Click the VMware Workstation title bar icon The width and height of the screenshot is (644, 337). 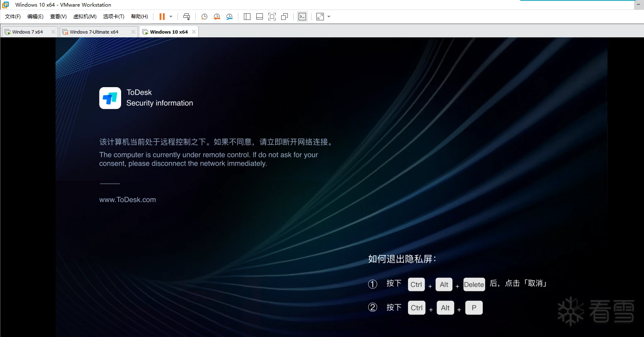click(x=5, y=5)
